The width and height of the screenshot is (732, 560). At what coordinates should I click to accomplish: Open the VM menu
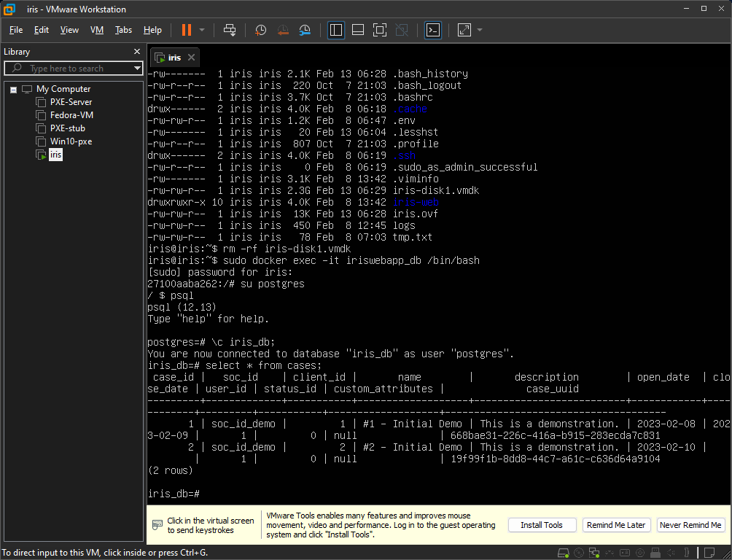tap(96, 30)
